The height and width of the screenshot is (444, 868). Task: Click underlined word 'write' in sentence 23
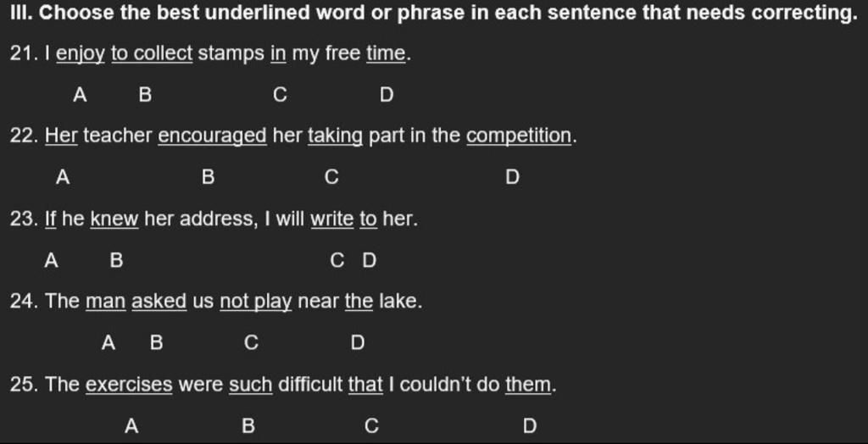coord(331,219)
